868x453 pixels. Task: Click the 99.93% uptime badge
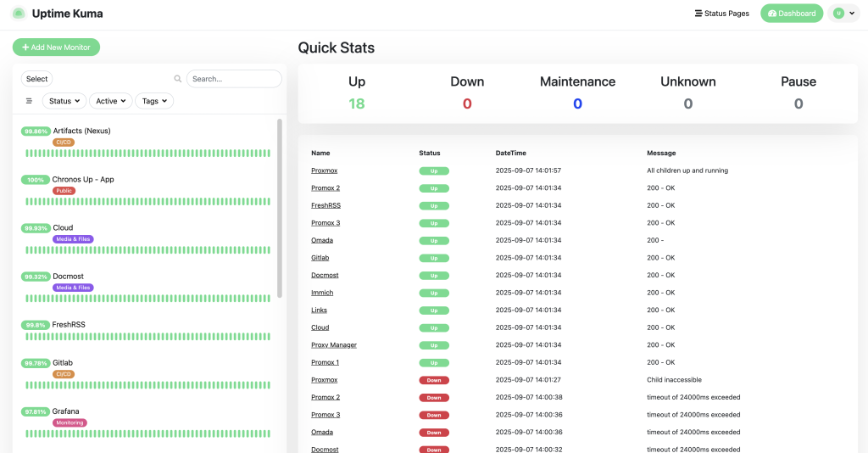(36, 228)
